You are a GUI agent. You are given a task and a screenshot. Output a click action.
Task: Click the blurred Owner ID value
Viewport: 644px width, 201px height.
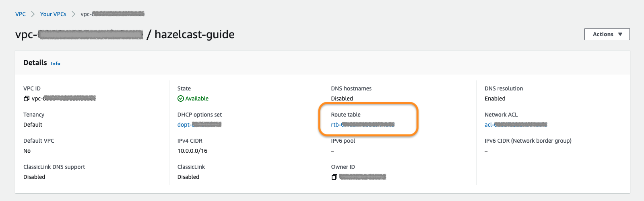362,177
